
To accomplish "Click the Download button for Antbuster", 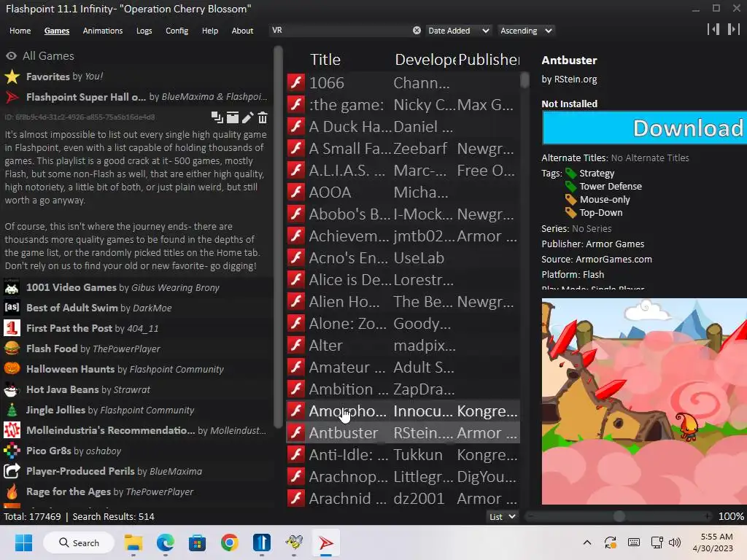I will coord(644,128).
